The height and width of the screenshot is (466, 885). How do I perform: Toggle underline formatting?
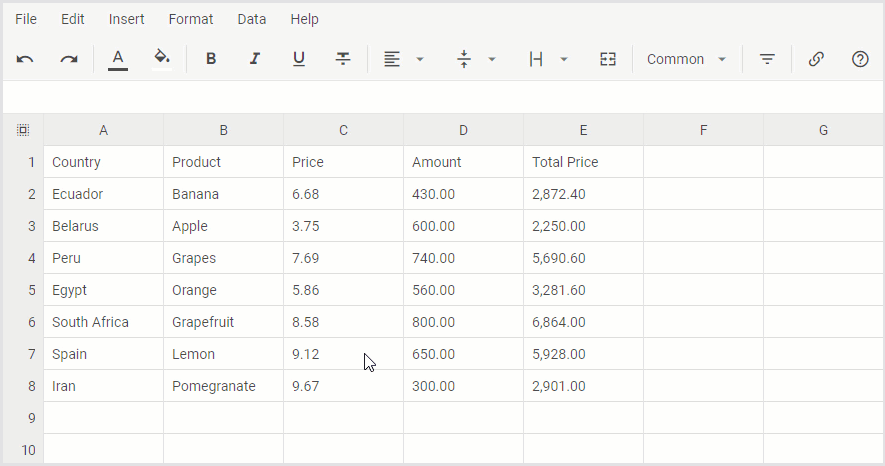coord(299,59)
